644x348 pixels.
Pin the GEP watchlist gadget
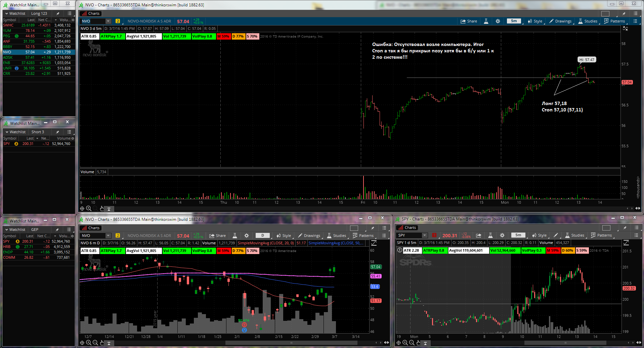[57, 230]
